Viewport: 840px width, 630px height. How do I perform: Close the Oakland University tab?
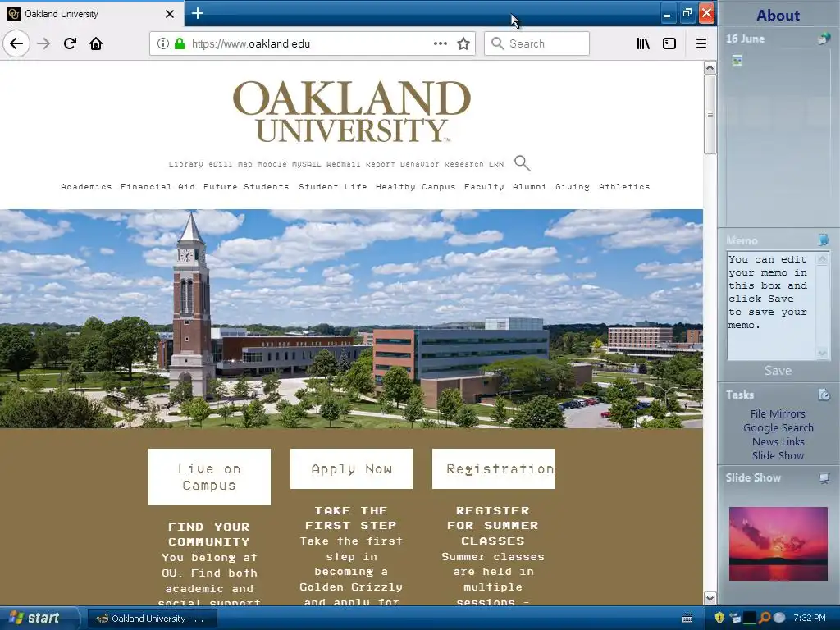[x=169, y=14]
